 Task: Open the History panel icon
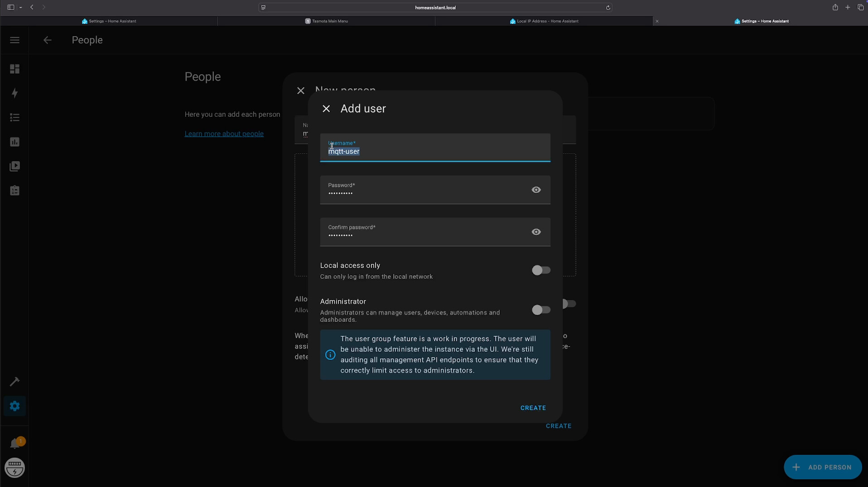14,142
